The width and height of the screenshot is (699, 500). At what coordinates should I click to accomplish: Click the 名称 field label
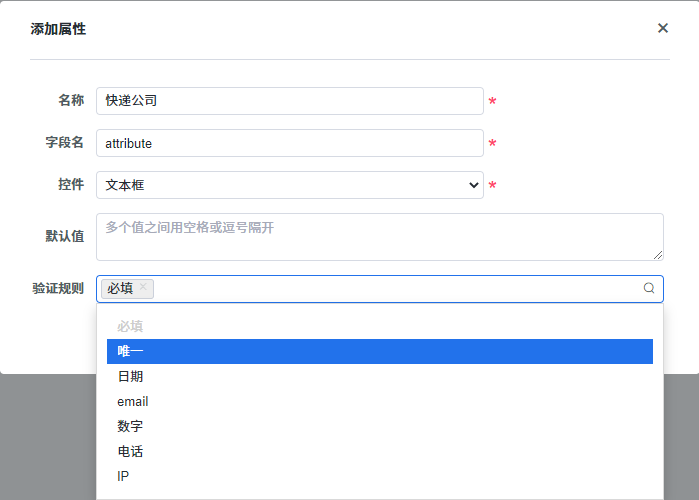70,101
